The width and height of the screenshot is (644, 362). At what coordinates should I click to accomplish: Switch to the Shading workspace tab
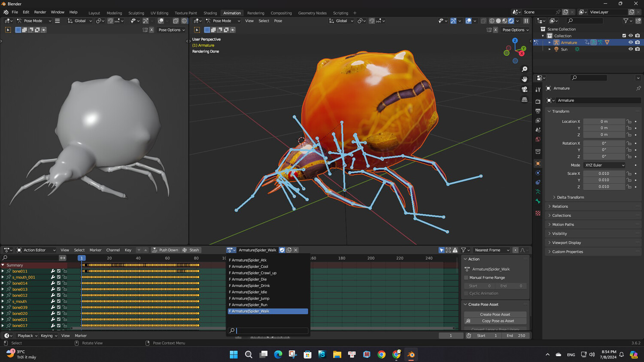pyautogui.click(x=210, y=13)
